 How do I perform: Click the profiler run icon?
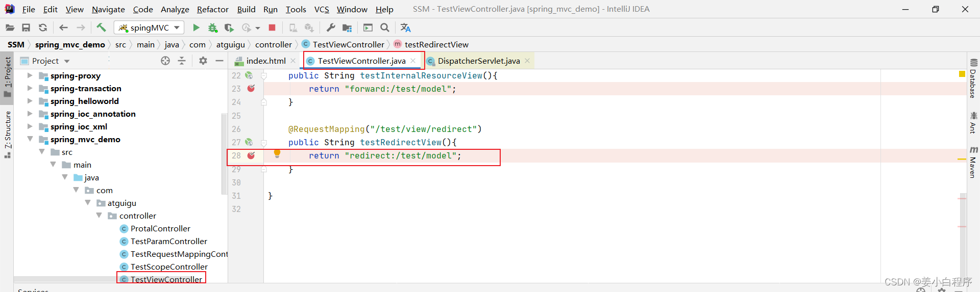pyautogui.click(x=247, y=28)
